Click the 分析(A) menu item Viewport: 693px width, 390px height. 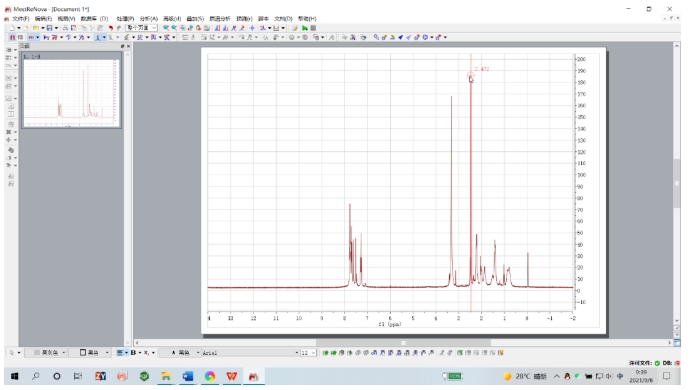pyautogui.click(x=148, y=19)
